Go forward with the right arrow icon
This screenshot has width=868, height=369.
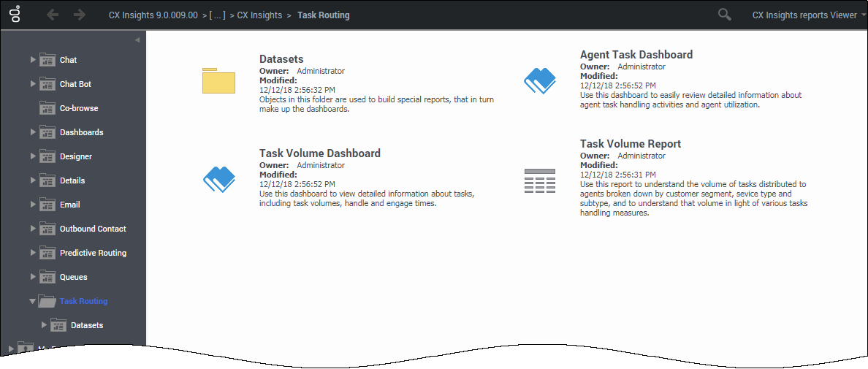[80, 15]
